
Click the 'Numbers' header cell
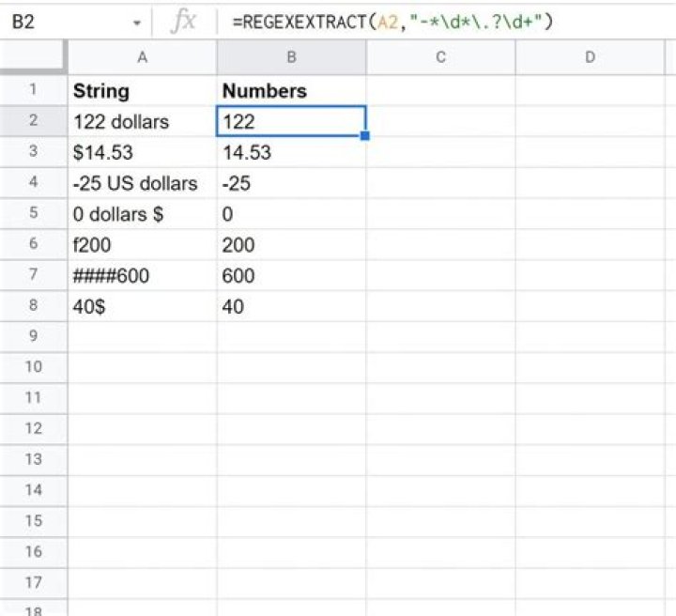[x=291, y=90]
